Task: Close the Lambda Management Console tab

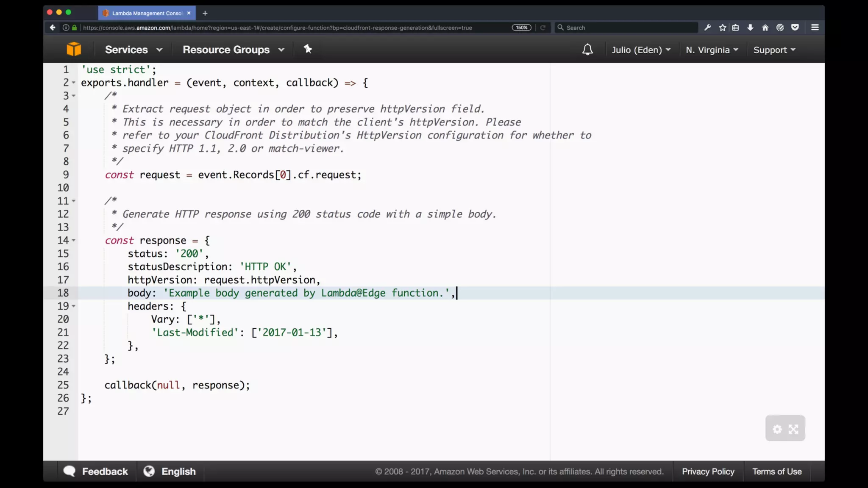Action: click(189, 13)
